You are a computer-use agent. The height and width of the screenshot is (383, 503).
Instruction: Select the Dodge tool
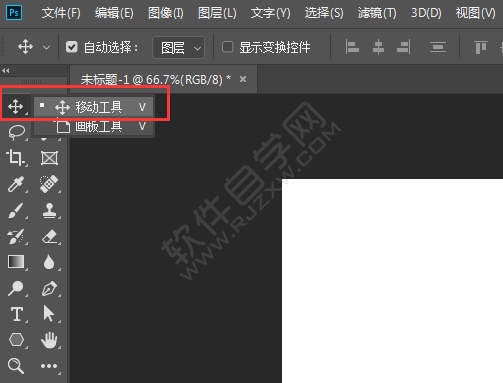(16, 288)
